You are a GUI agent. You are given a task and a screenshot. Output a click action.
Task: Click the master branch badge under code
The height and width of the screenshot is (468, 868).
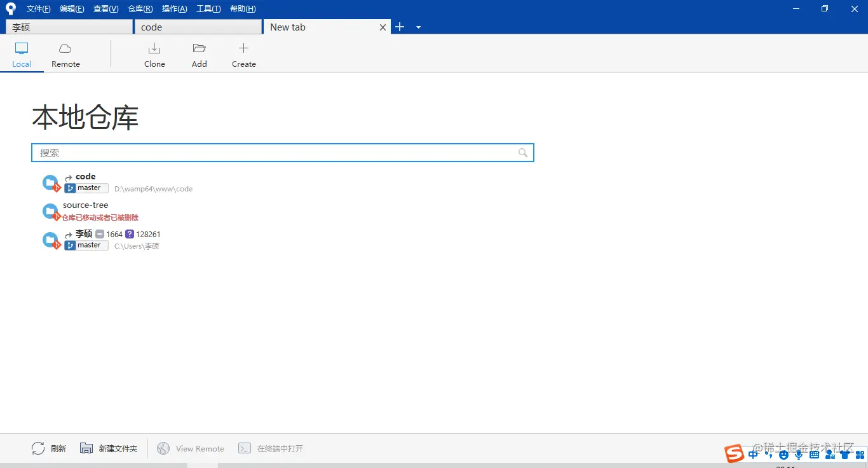point(86,188)
